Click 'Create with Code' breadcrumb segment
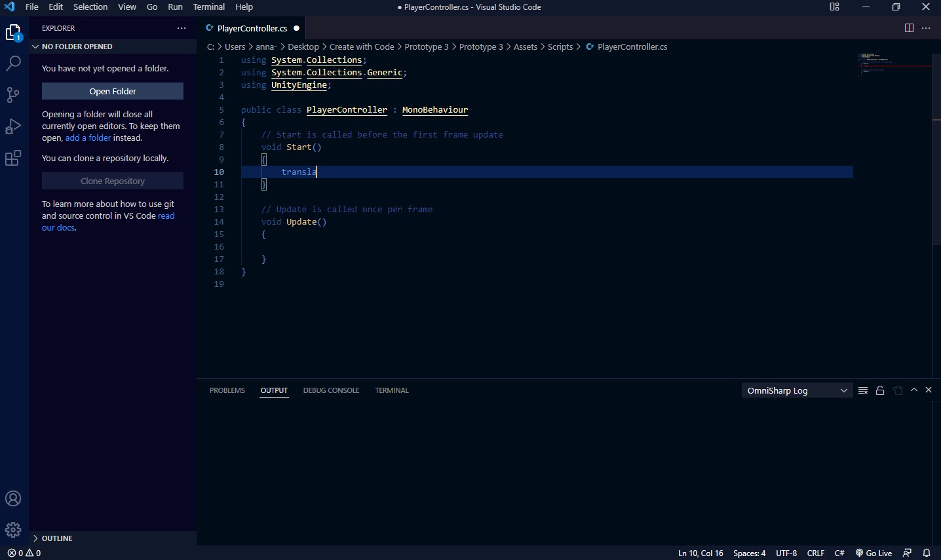Image resolution: width=941 pixels, height=560 pixels. point(362,47)
